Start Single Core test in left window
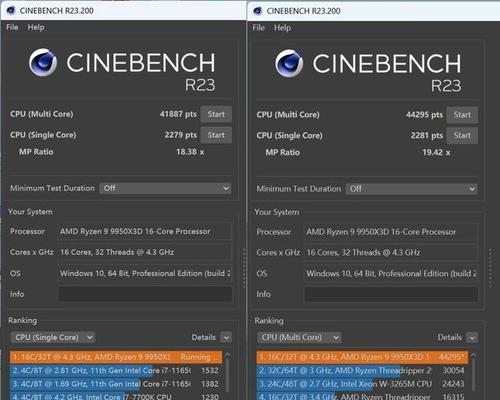This screenshot has width=500, height=400. tap(216, 135)
